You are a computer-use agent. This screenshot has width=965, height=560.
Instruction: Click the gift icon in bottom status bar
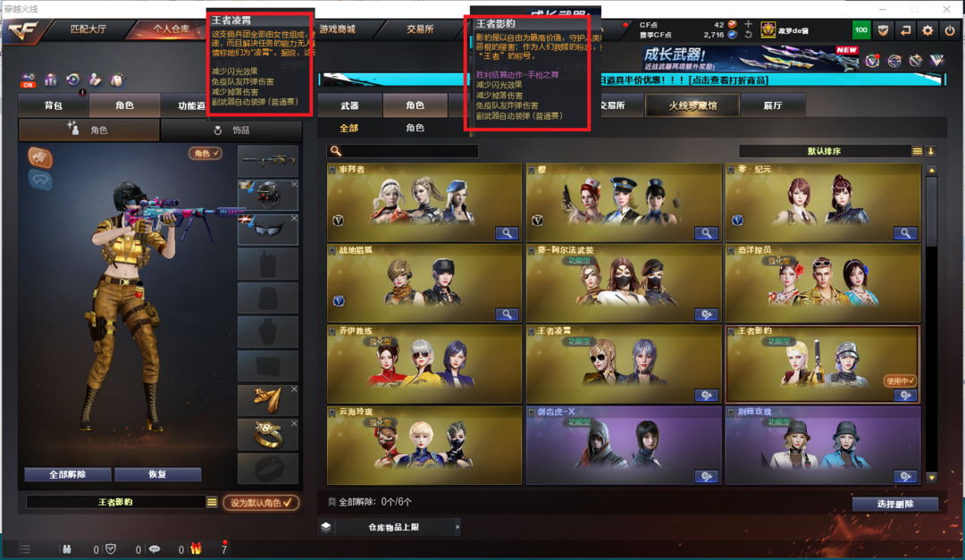pos(196,548)
